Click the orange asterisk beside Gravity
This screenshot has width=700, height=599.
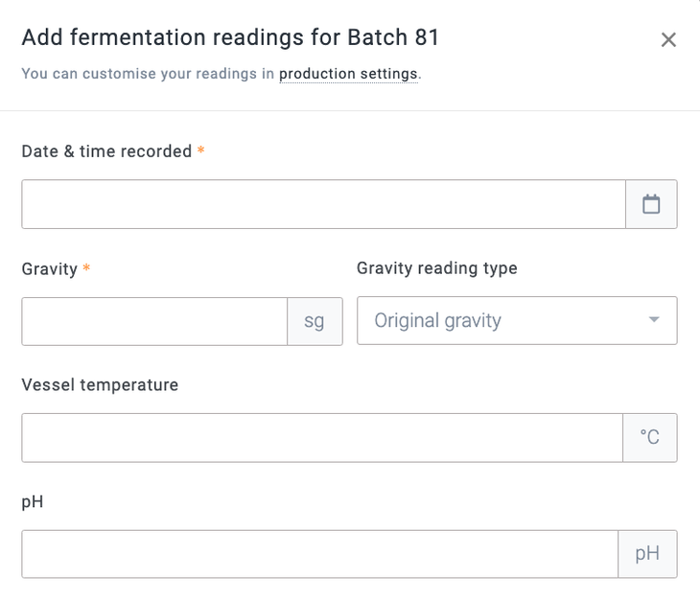tap(86, 269)
